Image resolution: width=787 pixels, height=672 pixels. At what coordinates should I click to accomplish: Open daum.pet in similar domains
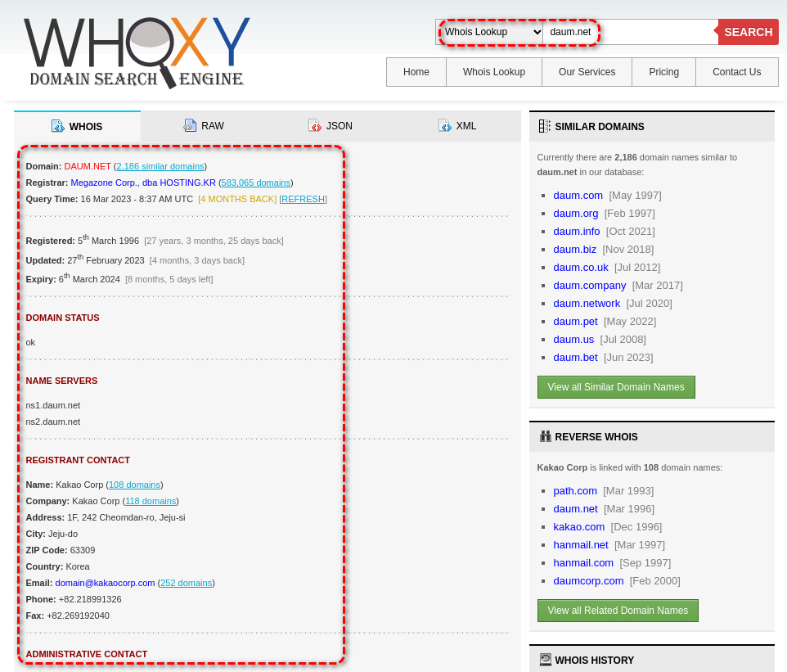pyautogui.click(x=575, y=322)
